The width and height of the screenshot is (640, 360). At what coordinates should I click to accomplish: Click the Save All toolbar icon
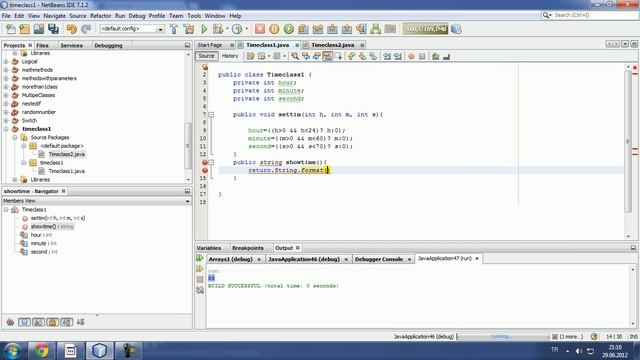pyautogui.click(x=53, y=29)
